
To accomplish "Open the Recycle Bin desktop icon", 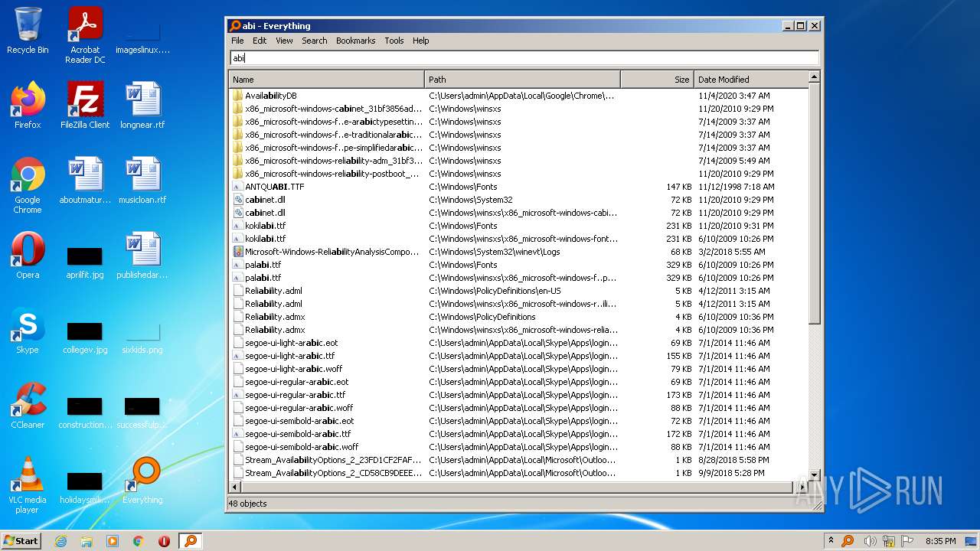I will click(28, 31).
